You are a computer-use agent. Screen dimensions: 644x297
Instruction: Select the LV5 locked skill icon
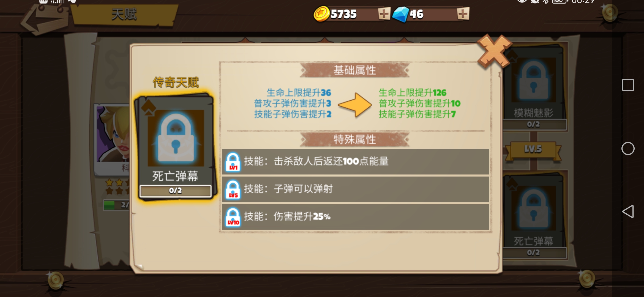[x=233, y=189]
